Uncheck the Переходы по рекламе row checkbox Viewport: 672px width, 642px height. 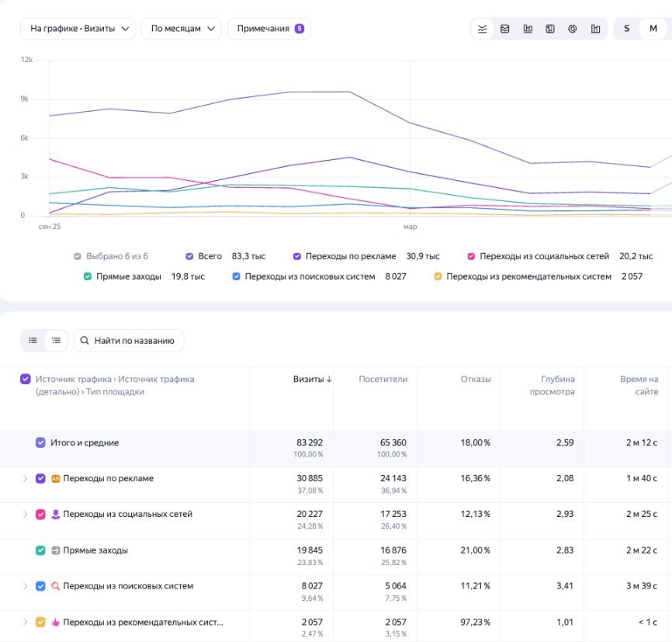tap(40, 479)
